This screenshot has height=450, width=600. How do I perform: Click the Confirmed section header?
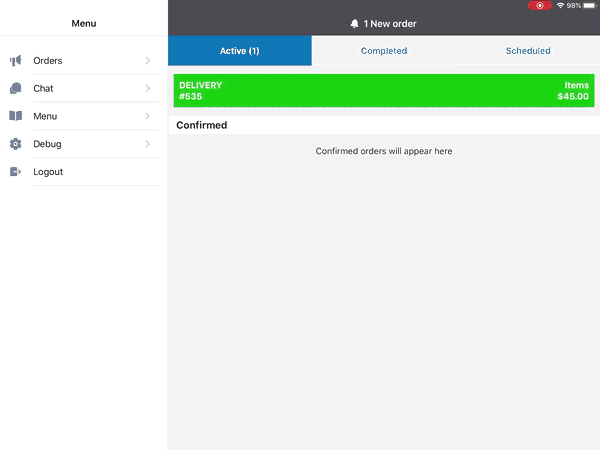coord(384,125)
